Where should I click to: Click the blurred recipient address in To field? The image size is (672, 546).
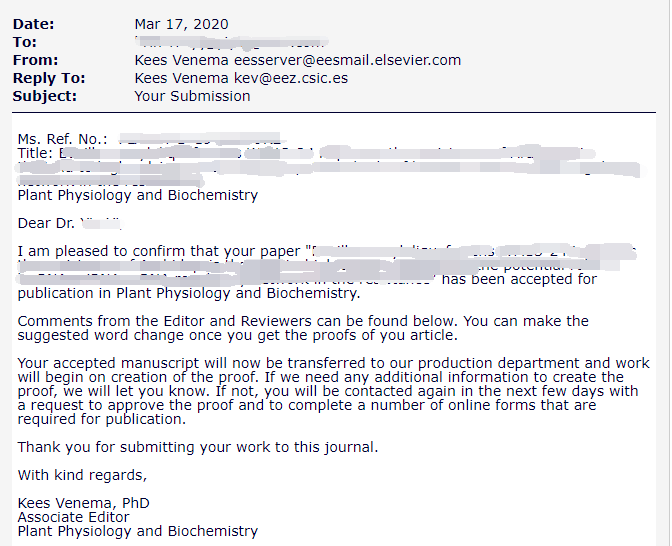pos(231,42)
